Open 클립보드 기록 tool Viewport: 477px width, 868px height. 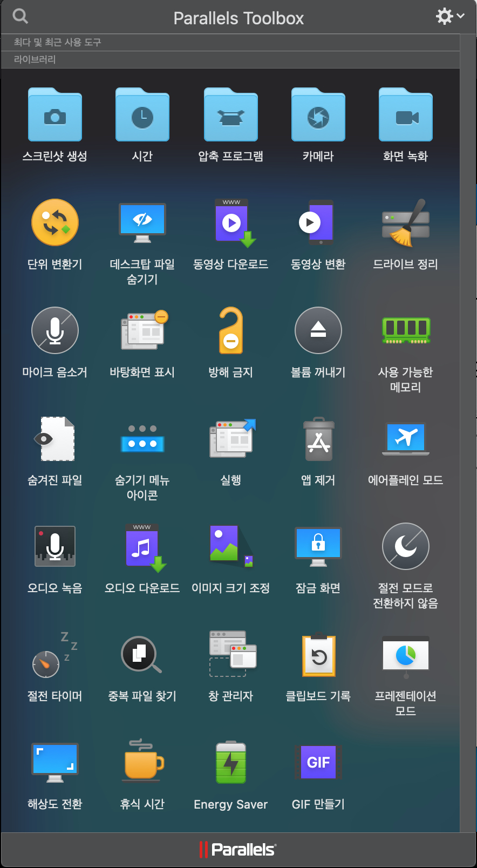(318, 654)
